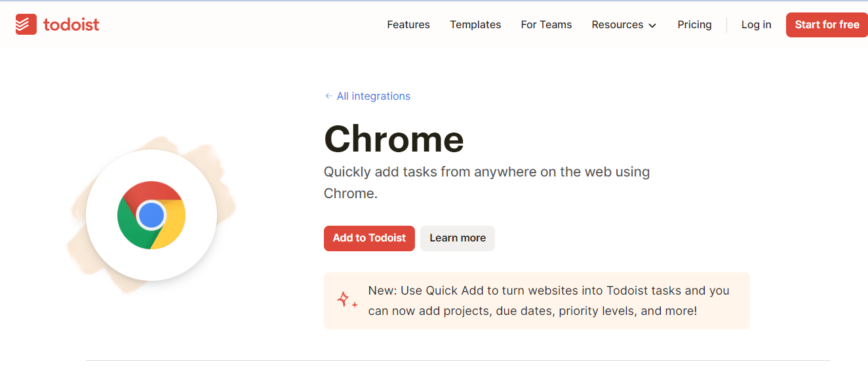The width and height of the screenshot is (868, 372).
Task: Click the back arrow before All integrations
Action: point(328,96)
